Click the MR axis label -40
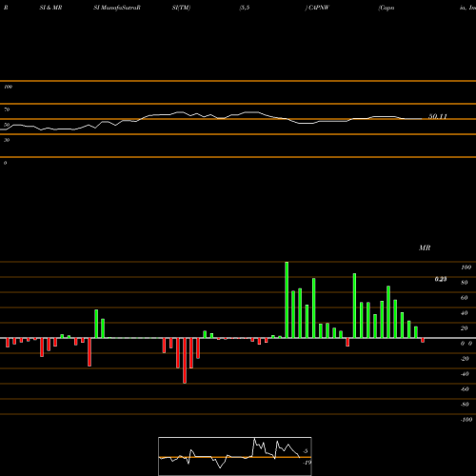Image resolution: width=476 pixels, height=476 pixels. (x=465, y=374)
